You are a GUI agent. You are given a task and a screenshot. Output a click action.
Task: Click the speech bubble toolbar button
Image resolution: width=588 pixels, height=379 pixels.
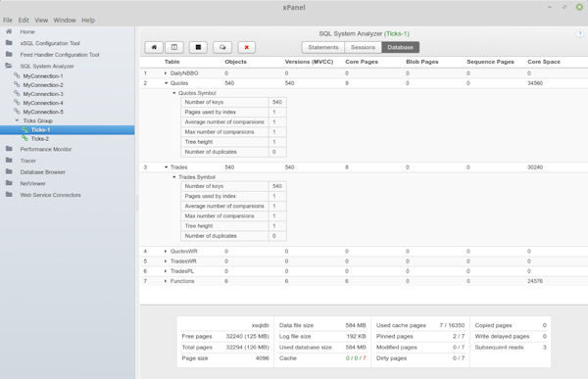pyautogui.click(x=222, y=47)
